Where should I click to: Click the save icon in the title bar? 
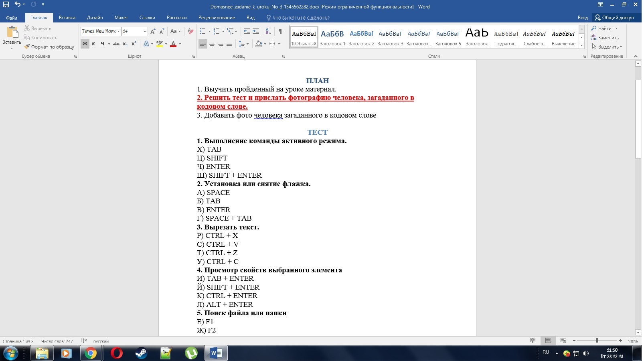point(6,5)
